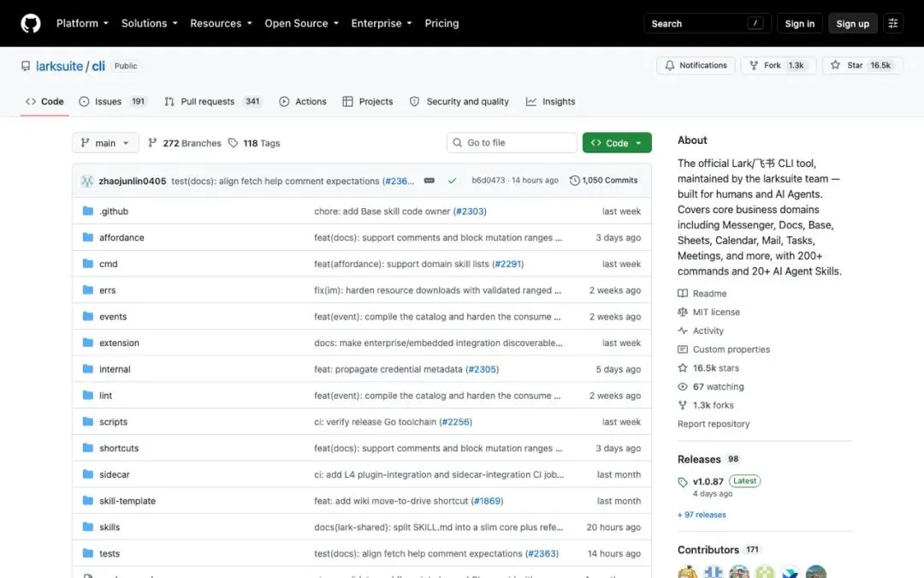Switch to Security and quality tab
924x578 pixels.
(459, 101)
